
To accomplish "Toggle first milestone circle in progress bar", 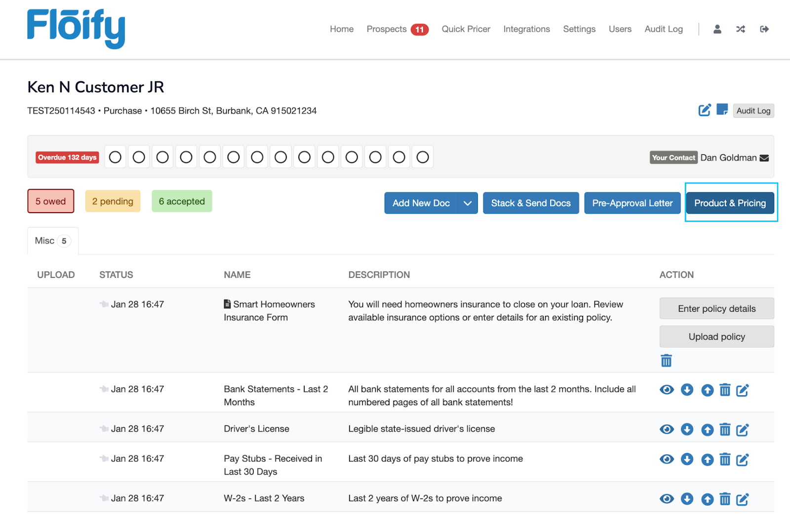I will pyautogui.click(x=115, y=157).
